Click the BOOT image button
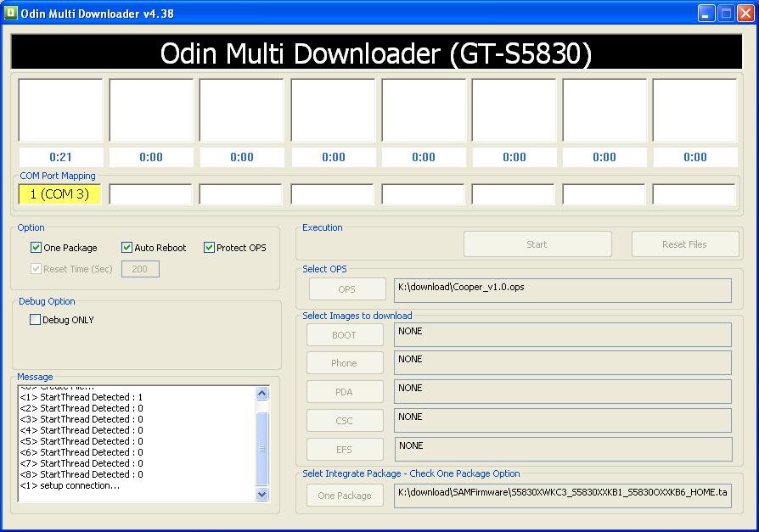 [x=345, y=334]
